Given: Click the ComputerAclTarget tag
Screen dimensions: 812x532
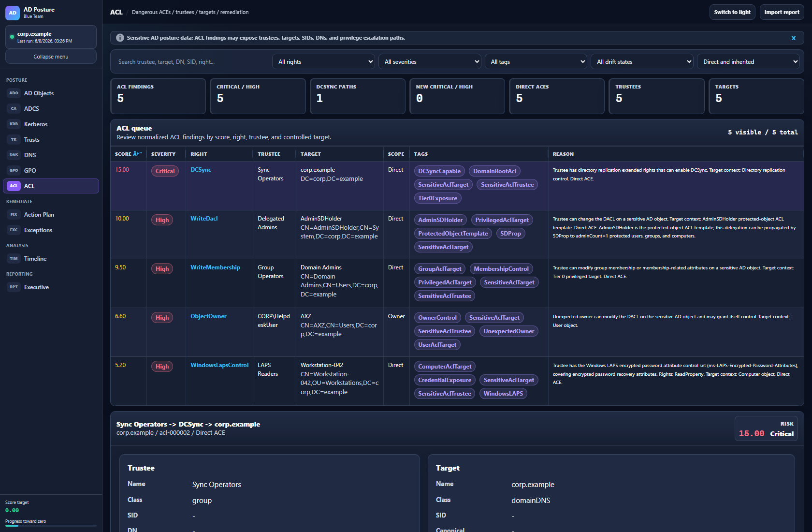Looking at the screenshot, I should coord(445,367).
